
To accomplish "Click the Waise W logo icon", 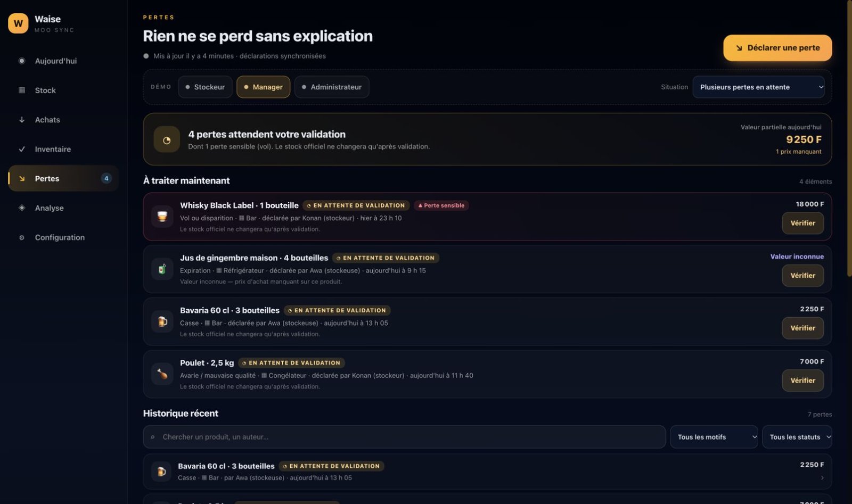I will [18, 23].
